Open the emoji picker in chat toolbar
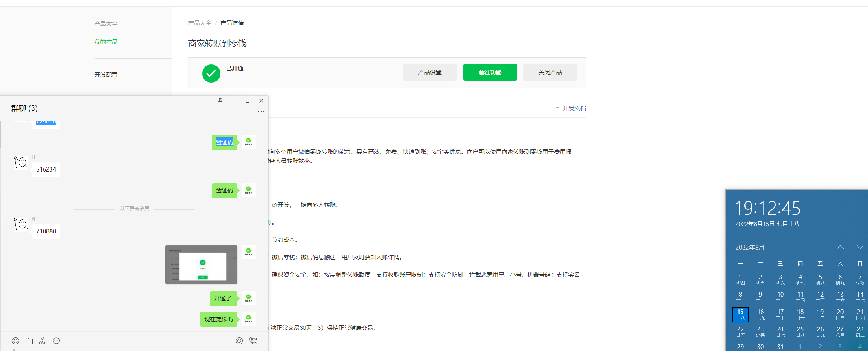 pos(15,341)
